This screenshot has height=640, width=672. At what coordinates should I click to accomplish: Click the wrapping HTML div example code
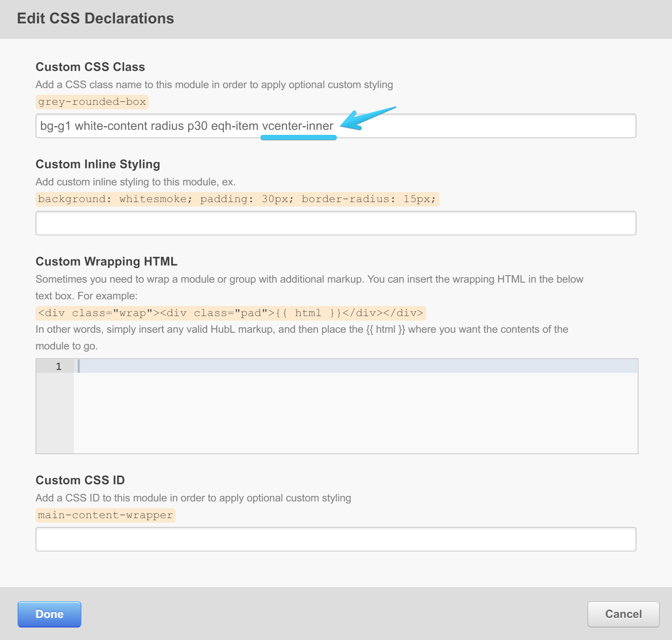pos(230,313)
